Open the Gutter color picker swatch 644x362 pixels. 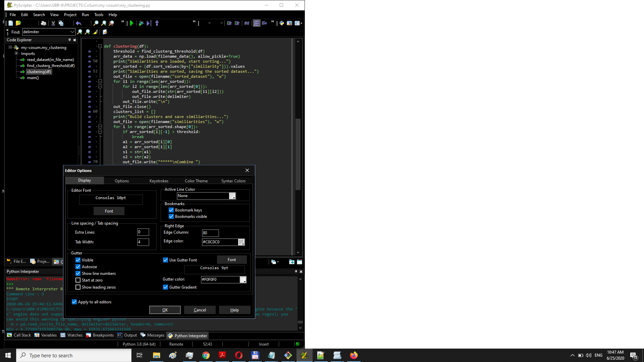pyautogui.click(x=243, y=280)
